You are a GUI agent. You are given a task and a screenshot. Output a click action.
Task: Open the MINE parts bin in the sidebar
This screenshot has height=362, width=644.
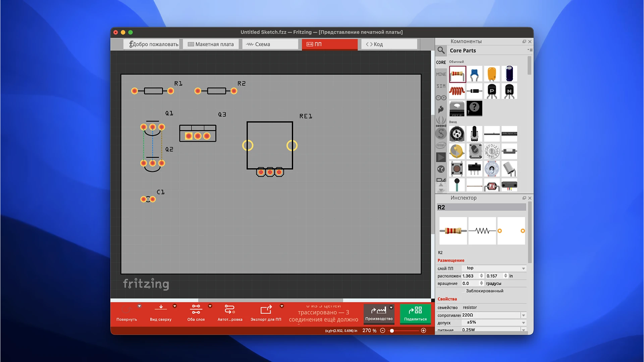point(441,74)
